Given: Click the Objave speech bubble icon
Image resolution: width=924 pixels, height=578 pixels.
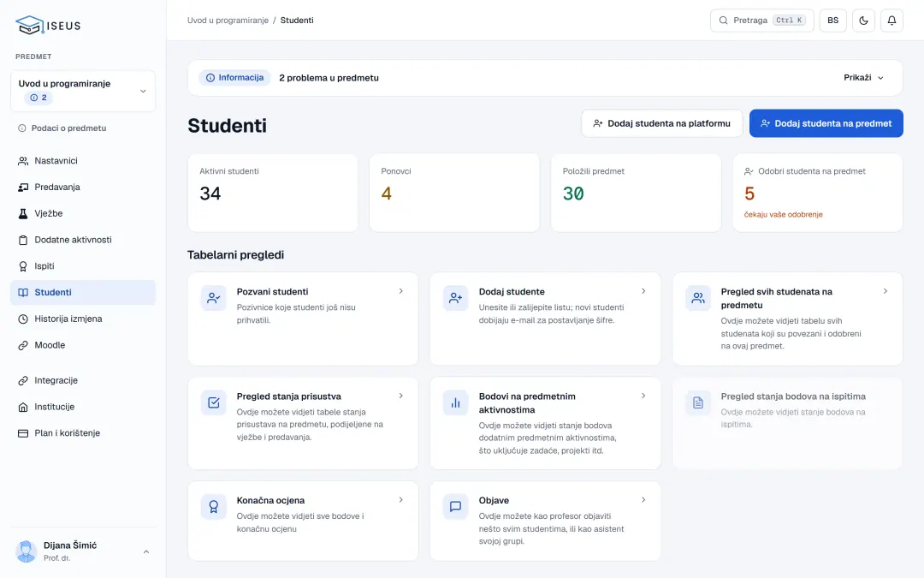Looking at the screenshot, I should pyautogui.click(x=455, y=507).
